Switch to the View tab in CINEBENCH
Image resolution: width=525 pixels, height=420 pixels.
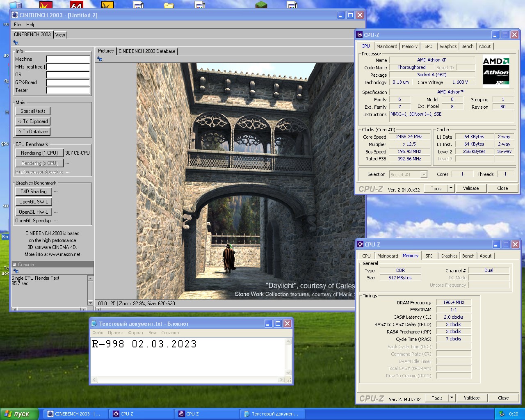click(60, 35)
